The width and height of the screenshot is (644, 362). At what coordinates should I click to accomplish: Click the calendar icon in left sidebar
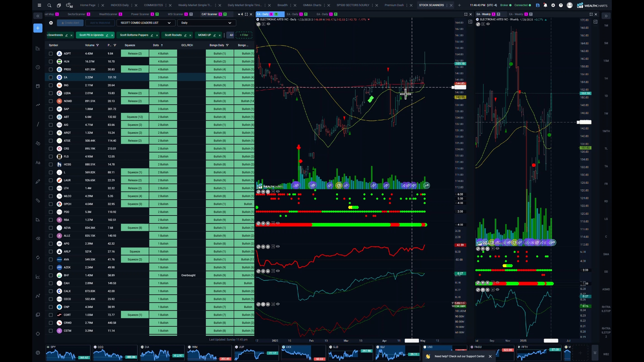click(38, 86)
